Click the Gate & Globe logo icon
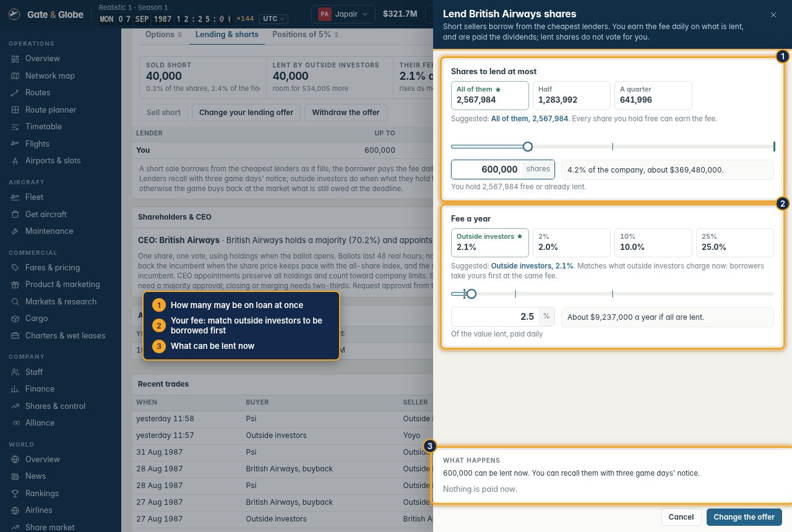This screenshot has width=792, height=532. tap(15, 14)
